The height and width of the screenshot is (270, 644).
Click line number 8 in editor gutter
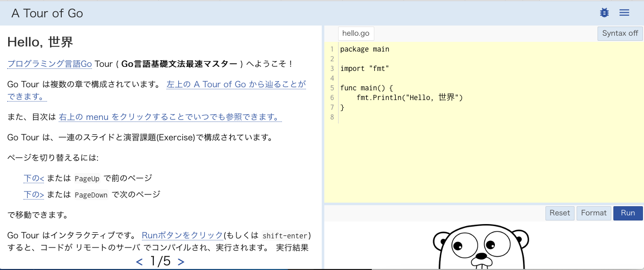[331, 117]
